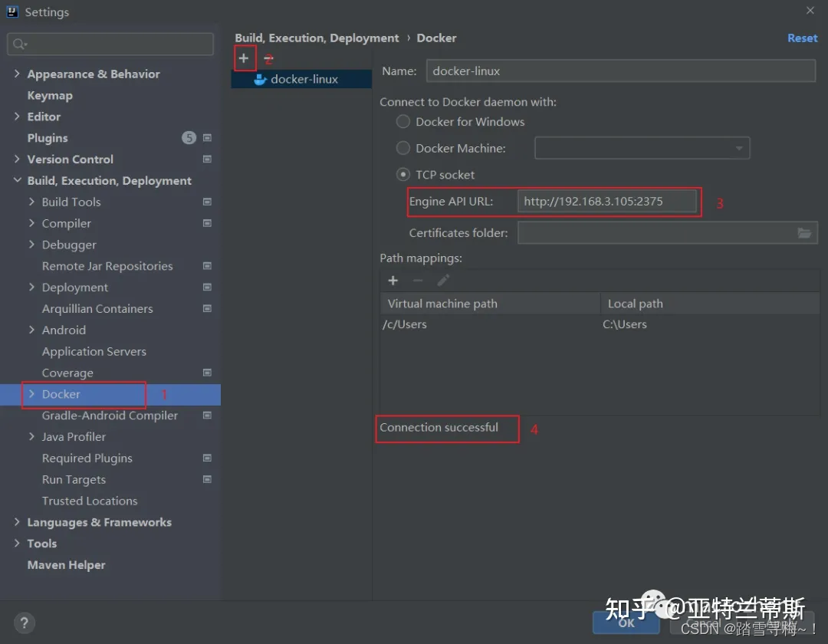Expand the Docker node arrow
Screen dimensions: 828x644
31,394
